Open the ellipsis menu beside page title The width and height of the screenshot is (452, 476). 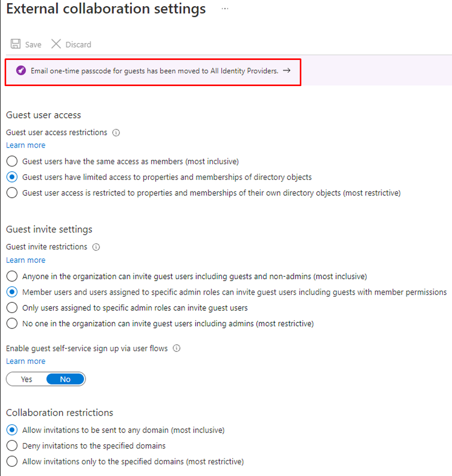pyautogui.click(x=224, y=9)
